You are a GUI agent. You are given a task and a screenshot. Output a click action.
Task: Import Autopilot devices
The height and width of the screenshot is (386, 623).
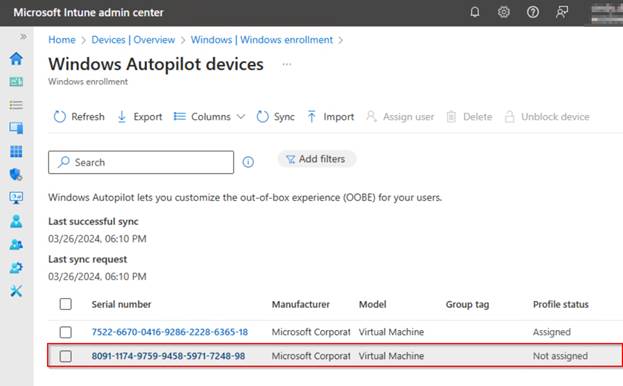point(331,117)
